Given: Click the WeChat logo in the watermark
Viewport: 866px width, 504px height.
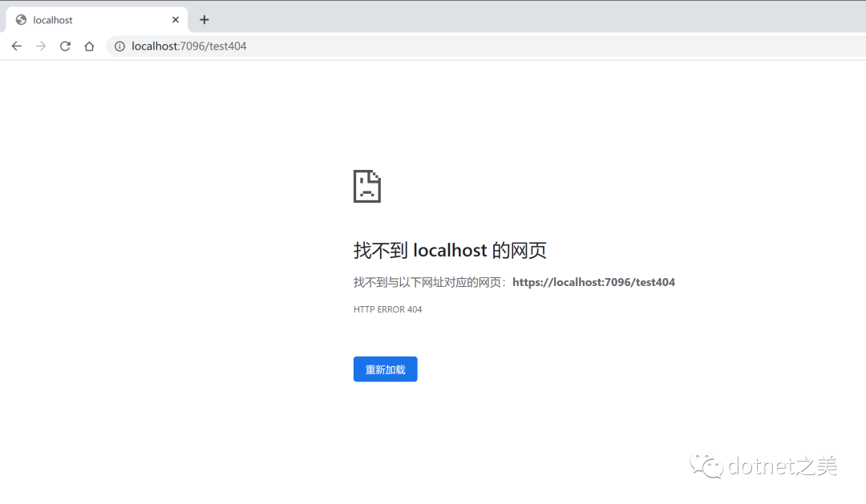Looking at the screenshot, I should tap(708, 466).
